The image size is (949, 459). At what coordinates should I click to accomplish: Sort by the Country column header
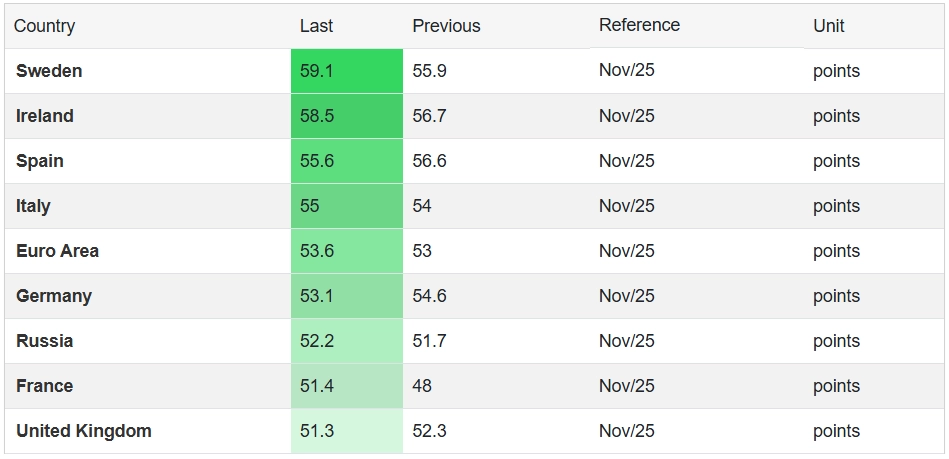44,26
